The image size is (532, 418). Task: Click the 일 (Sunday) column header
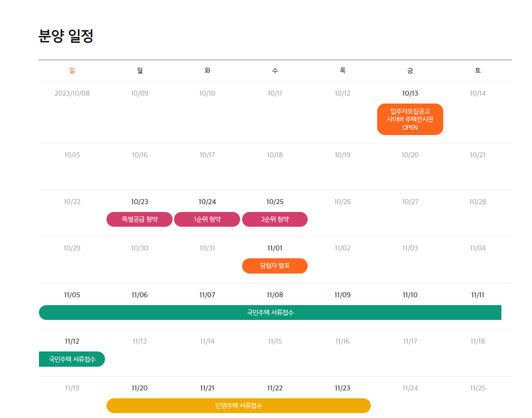click(x=72, y=70)
